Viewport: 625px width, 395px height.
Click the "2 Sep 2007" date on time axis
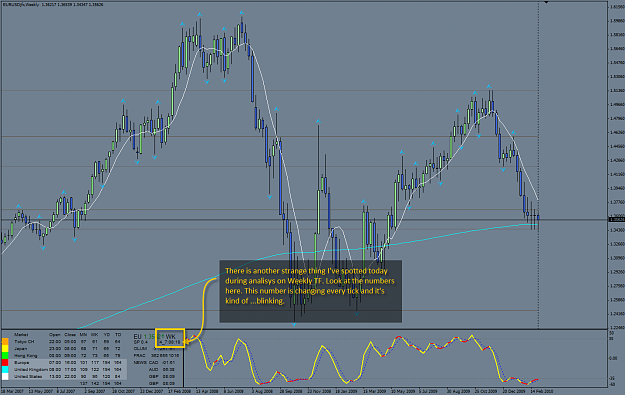(95, 391)
